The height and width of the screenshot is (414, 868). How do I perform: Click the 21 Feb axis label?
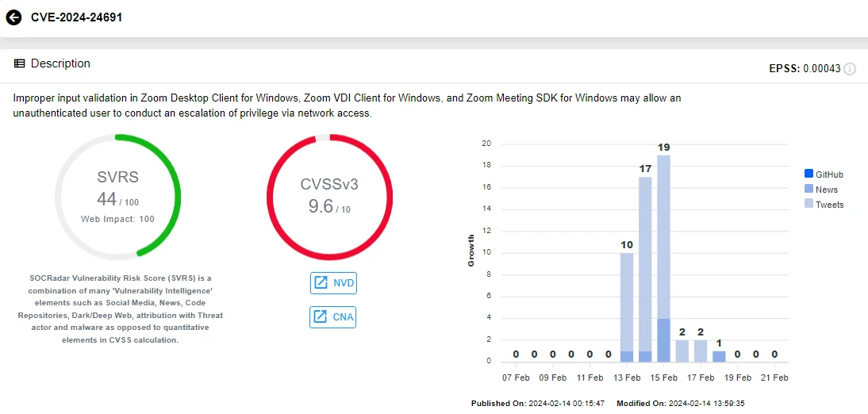click(x=774, y=378)
